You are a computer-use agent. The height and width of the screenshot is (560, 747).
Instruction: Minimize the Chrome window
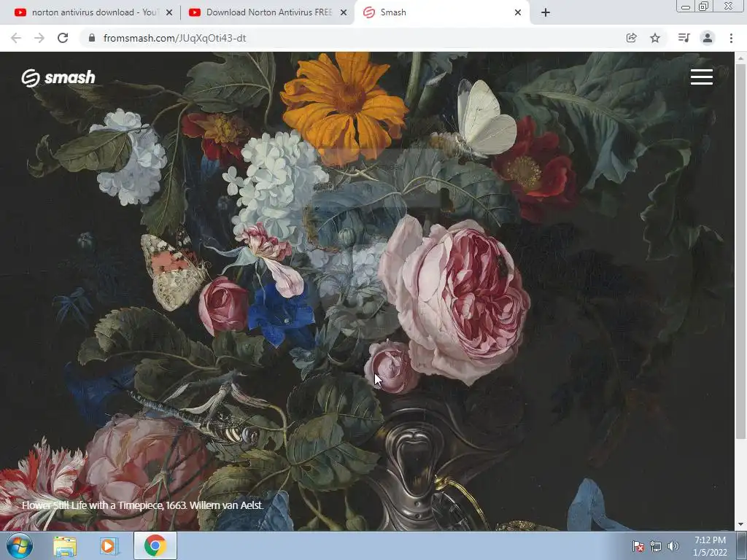(686, 7)
